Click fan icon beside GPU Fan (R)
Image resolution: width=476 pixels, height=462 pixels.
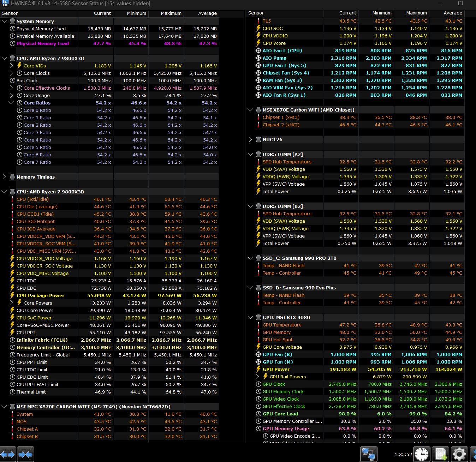point(258,354)
